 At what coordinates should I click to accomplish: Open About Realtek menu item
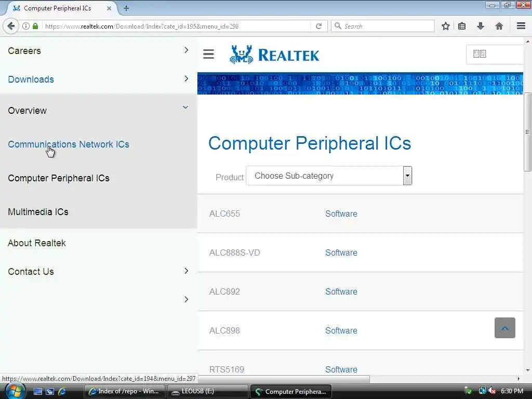click(37, 243)
